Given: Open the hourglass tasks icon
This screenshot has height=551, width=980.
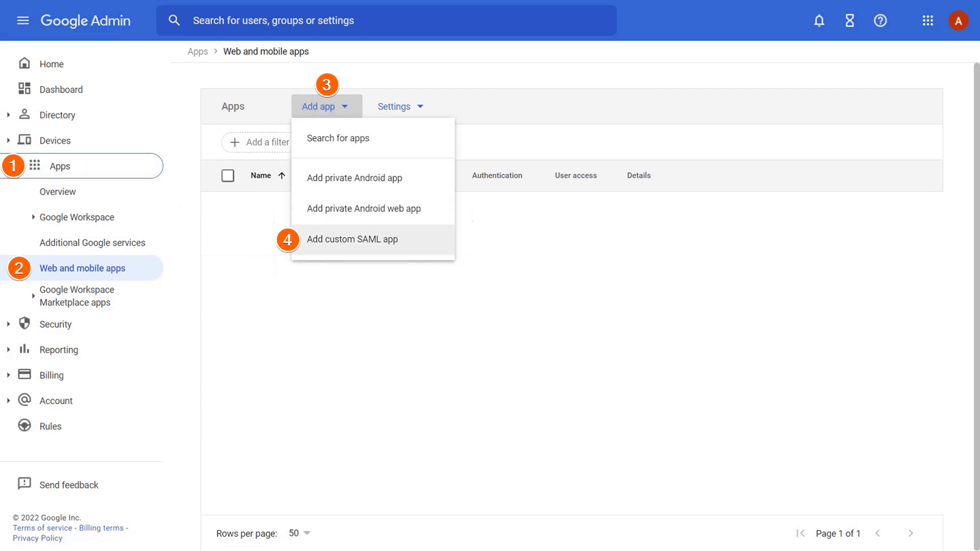Looking at the screenshot, I should coord(850,20).
